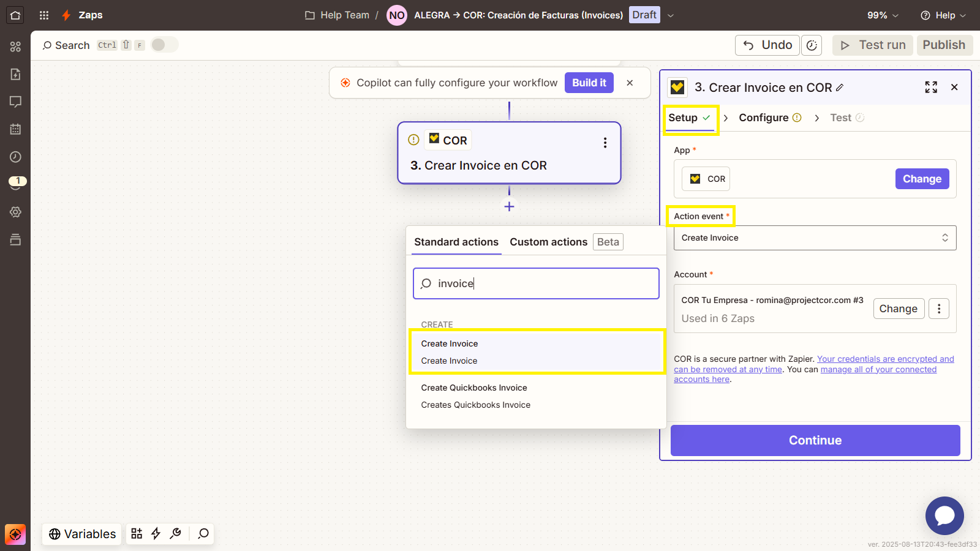
Task: Open the sidebar versions stack icon
Action: pyautogui.click(x=15, y=239)
